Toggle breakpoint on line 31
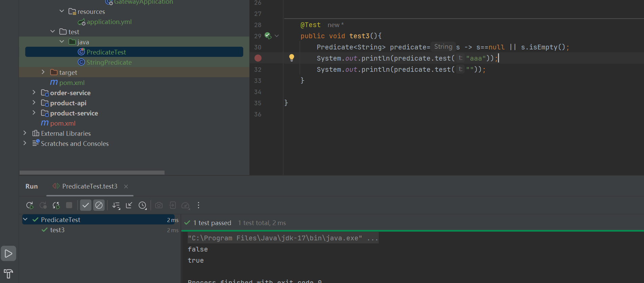 pyautogui.click(x=258, y=58)
